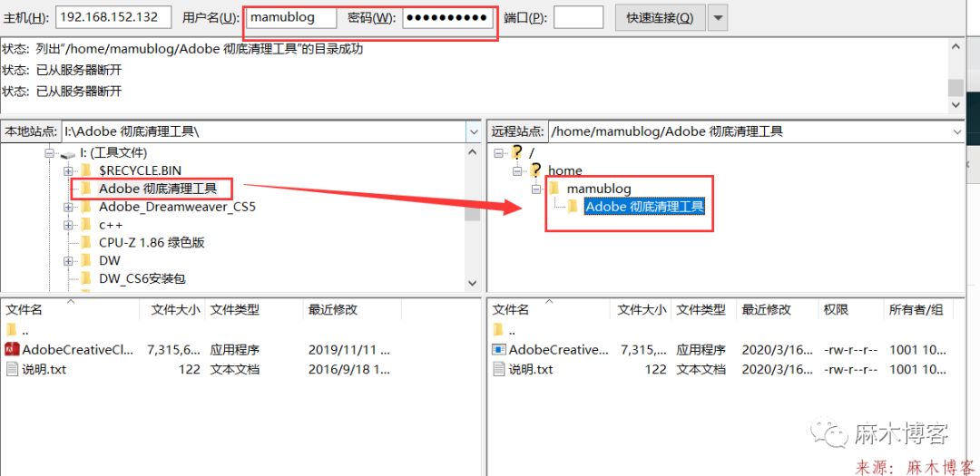Select the remote home folder icon

tap(535, 170)
